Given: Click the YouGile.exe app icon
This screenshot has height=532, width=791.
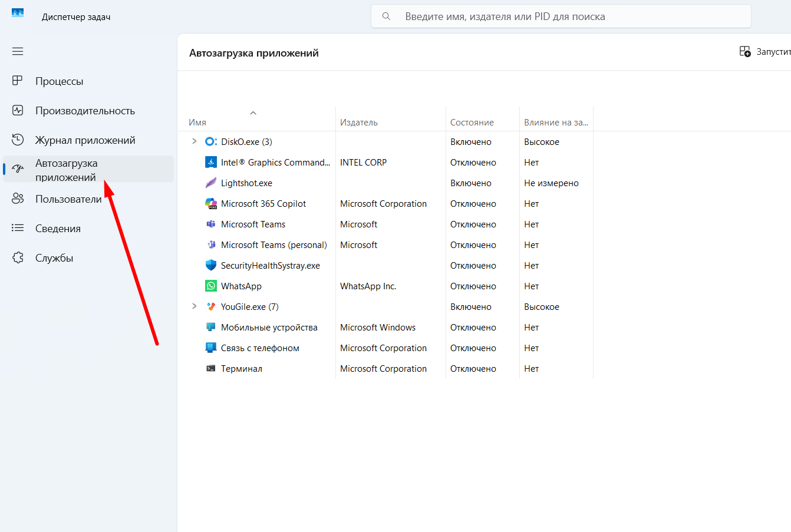Looking at the screenshot, I should (x=211, y=306).
